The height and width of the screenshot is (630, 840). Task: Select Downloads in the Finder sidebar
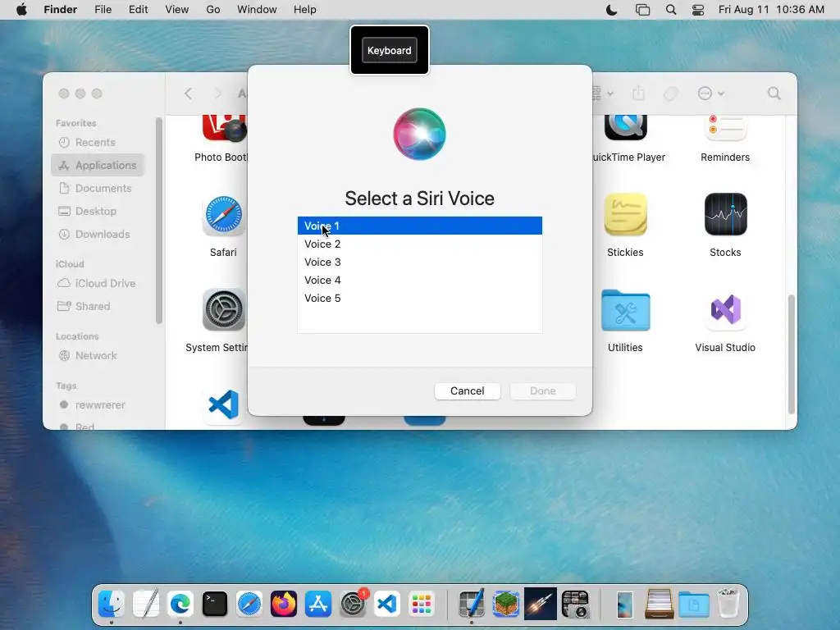tap(98, 235)
